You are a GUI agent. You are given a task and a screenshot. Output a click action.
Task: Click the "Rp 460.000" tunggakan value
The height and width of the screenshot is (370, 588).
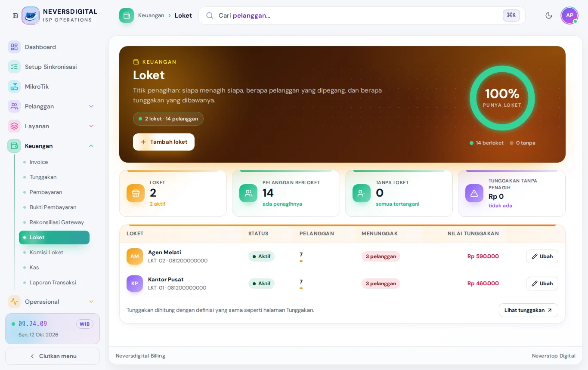tap(483, 284)
